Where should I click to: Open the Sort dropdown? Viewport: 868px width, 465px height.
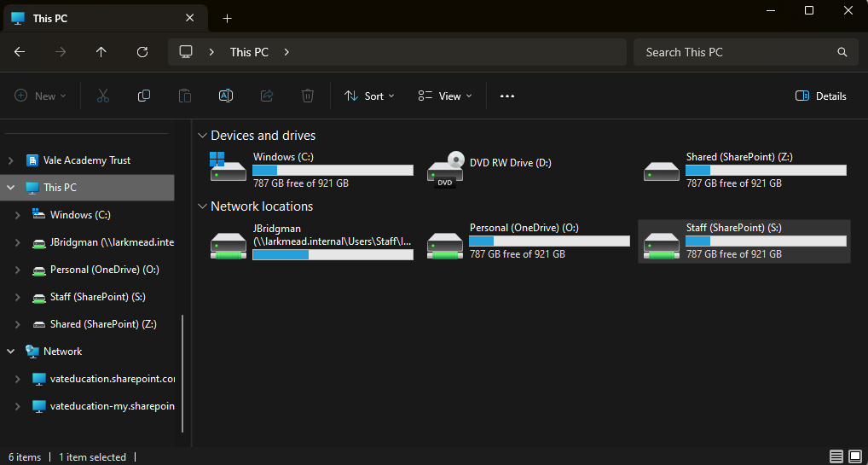coord(369,96)
